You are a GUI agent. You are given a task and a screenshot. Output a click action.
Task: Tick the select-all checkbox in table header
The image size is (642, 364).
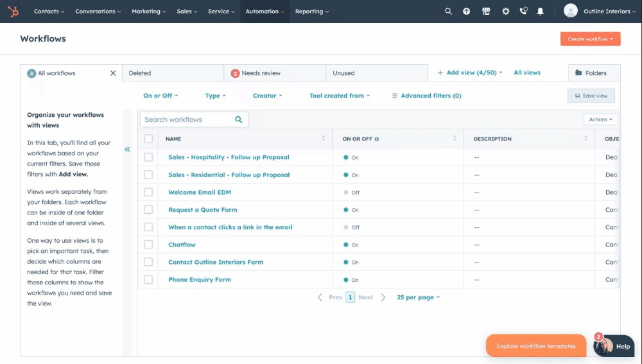click(148, 139)
